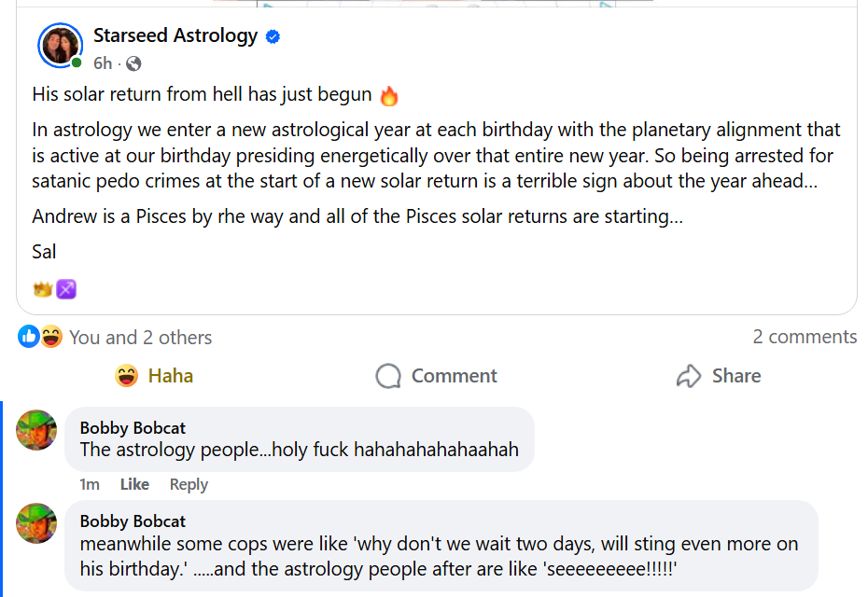Click the public globe privacy icon

pyautogui.click(x=133, y=63)
